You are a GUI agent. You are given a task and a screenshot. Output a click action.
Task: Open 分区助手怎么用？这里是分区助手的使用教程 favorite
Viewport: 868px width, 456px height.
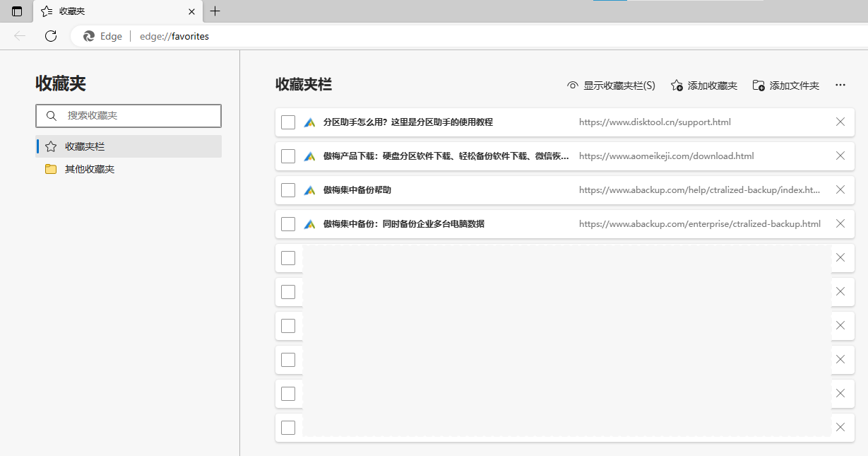coord(408,122)
